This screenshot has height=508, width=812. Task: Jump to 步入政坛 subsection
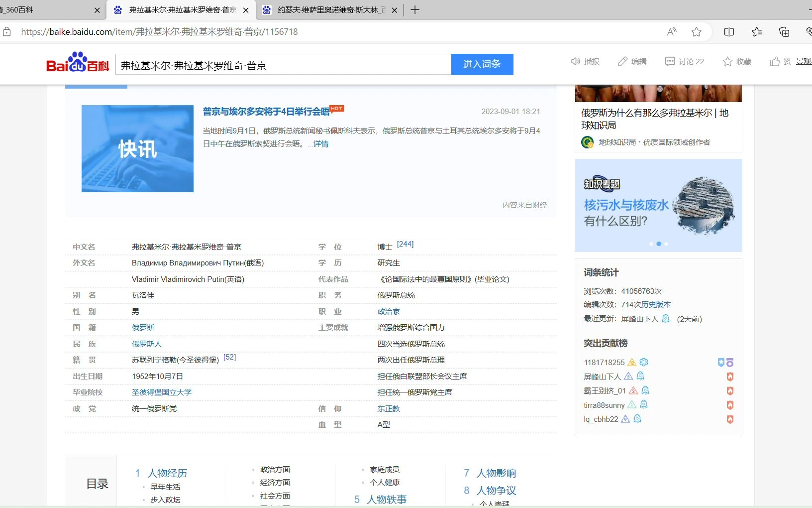[166, 500]
